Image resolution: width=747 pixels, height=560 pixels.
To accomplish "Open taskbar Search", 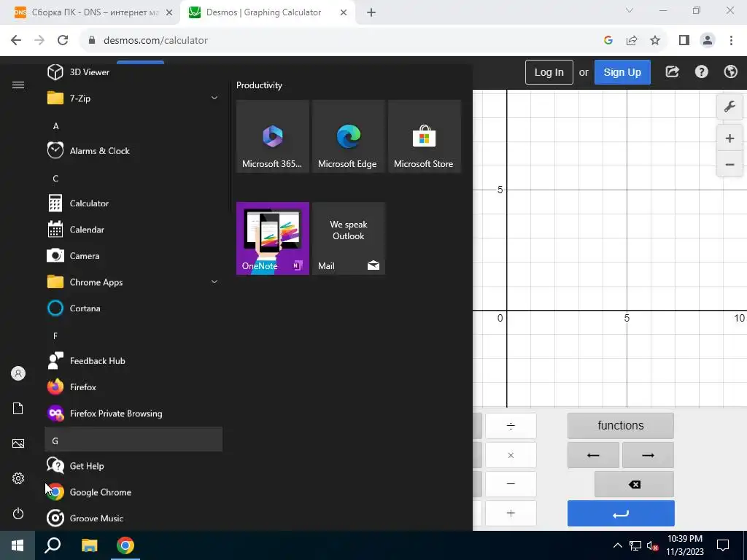I will point(53,545).
